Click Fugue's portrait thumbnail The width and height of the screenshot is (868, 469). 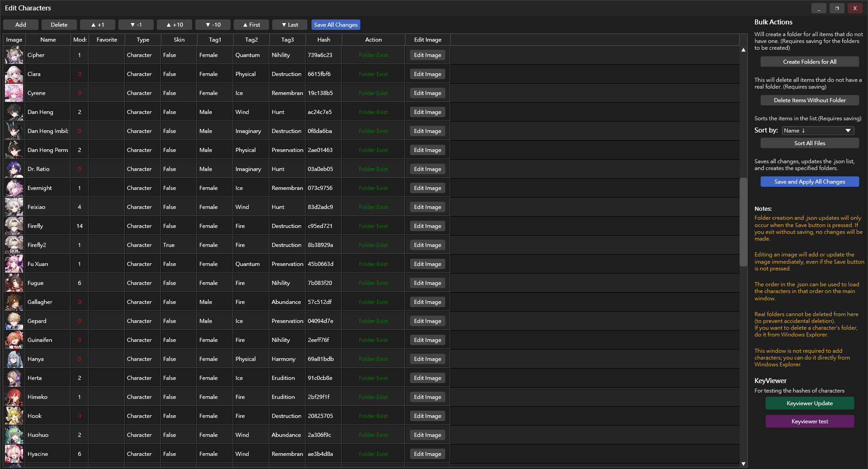[14, 283]
